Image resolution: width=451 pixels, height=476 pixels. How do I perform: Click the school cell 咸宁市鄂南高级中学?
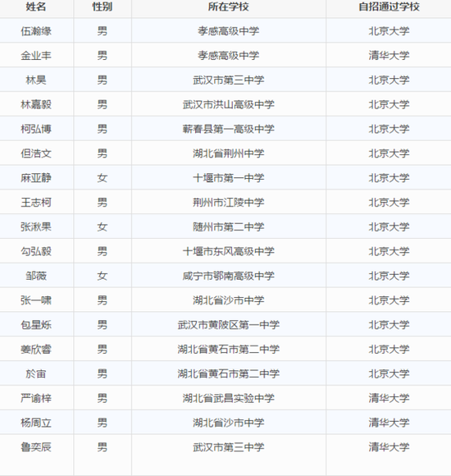click(229, 276)
